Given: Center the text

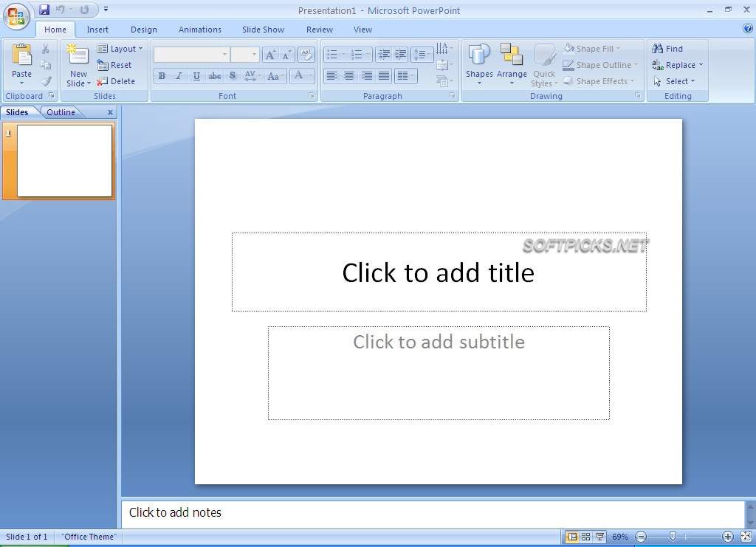Looking at the screenshot, I should (349, 75).
